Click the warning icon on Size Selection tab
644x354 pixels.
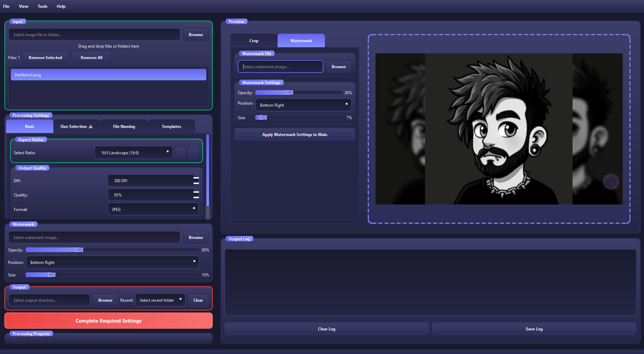click(x=91, y=126)
